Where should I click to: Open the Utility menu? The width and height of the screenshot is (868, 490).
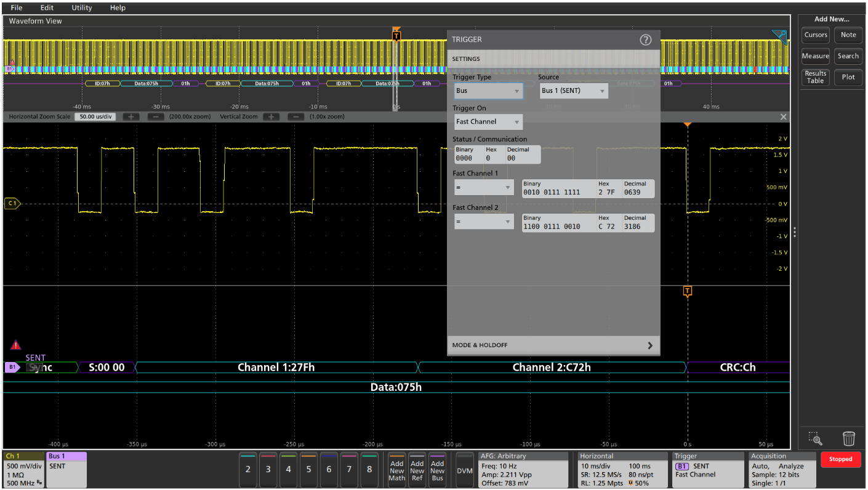(81, 8)
